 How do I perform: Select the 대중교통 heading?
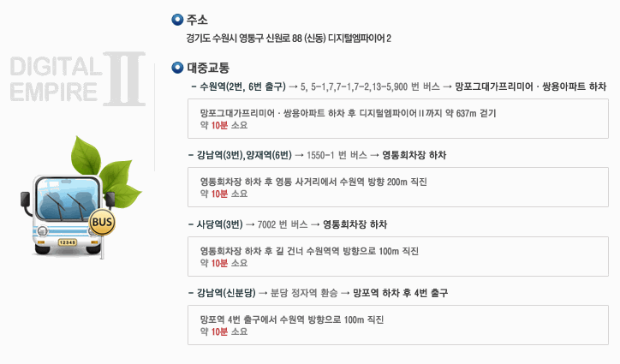point(208,68)
